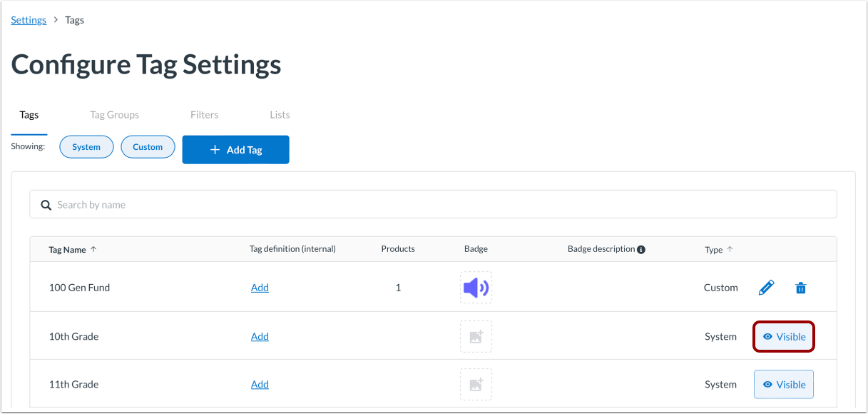
Task: Delete the 100 Gen Fund tag
Action: pyautogui.click(x=801, y=288)
